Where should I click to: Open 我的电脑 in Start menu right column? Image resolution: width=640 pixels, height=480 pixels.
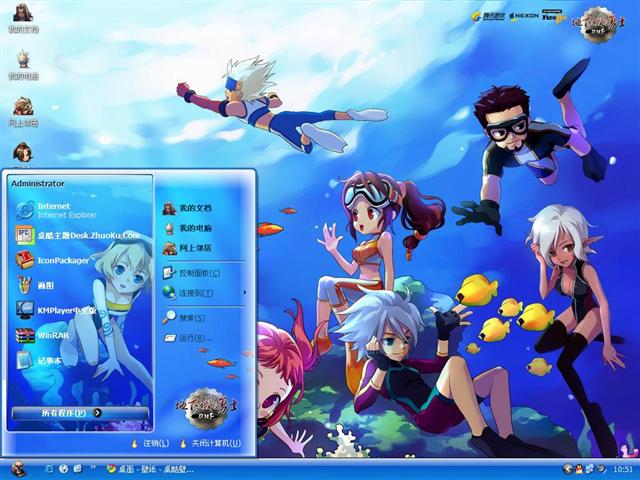point(187,228)
